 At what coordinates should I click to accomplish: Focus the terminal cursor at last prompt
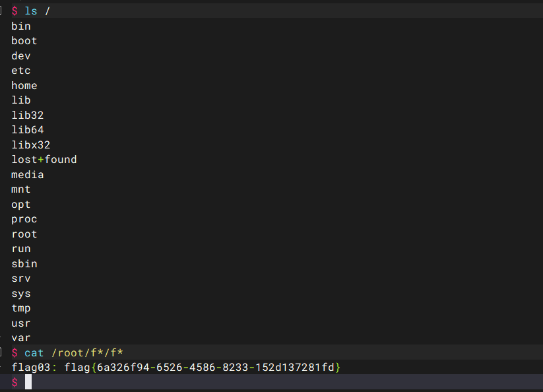[x=28, y=382]
